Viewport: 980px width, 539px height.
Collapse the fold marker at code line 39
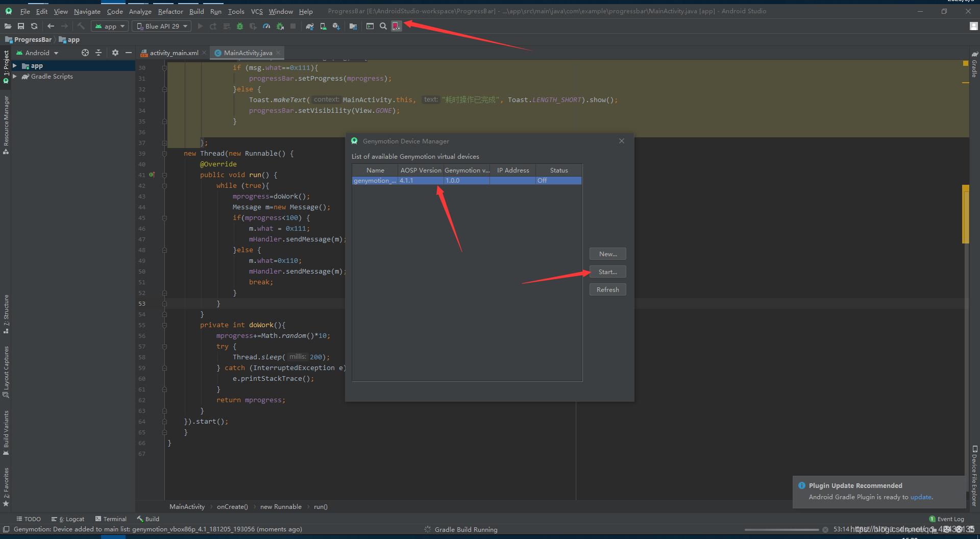pos(164,154)
